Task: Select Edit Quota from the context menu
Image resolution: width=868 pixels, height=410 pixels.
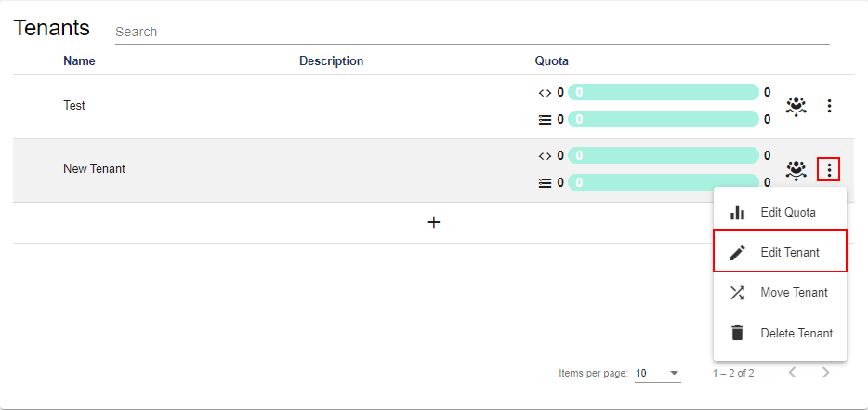Action: pos(787,213)
